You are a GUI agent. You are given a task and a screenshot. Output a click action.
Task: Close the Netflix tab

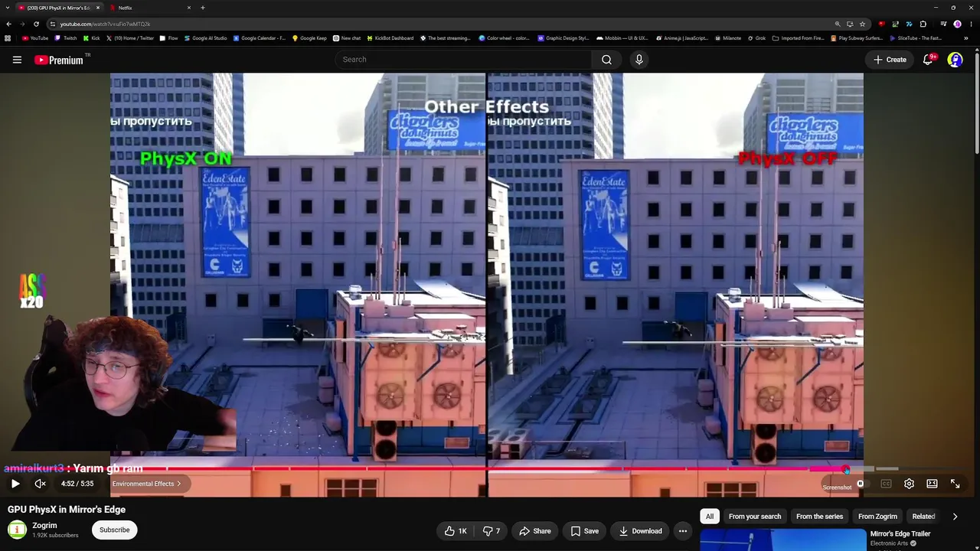tap(188, 8)
